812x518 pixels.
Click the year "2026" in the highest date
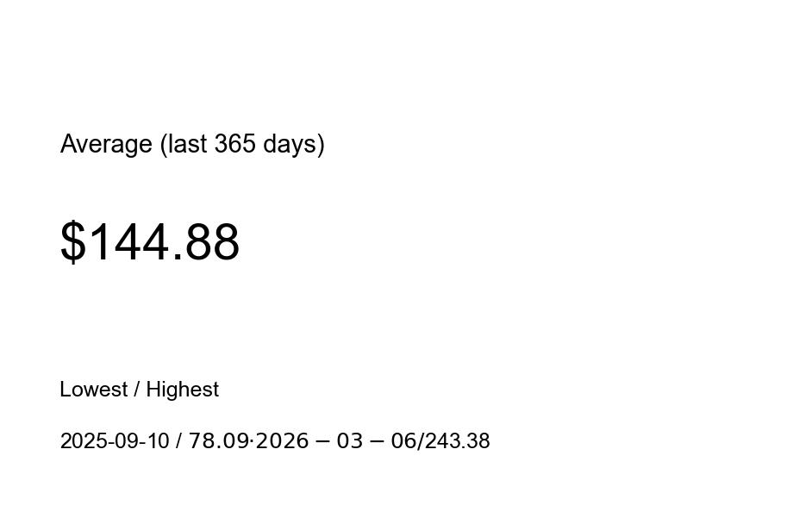[x=281, y=441]
